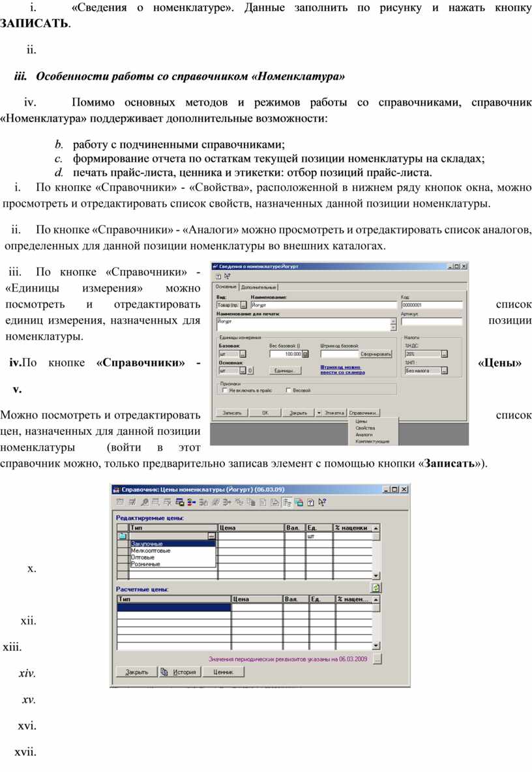Viewport: 532px width, 772px height.
Task: Open ellipsis button beside periodic values date
Action: (377, 659)
